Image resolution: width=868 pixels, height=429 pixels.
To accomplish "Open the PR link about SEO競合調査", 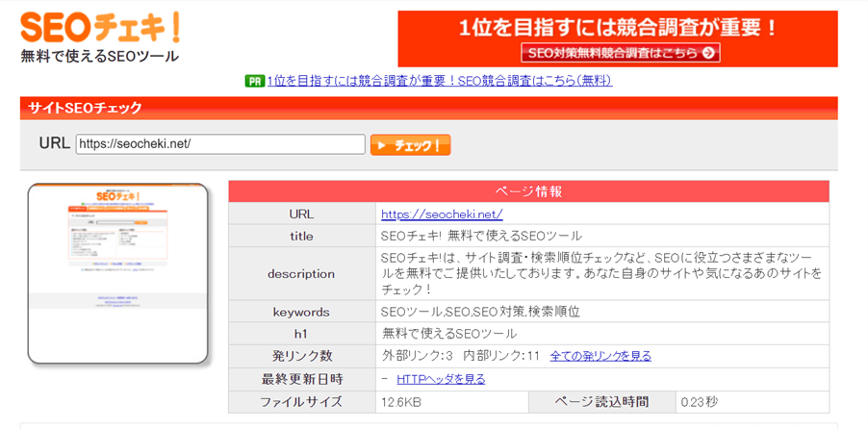I will tap(440, 82).
